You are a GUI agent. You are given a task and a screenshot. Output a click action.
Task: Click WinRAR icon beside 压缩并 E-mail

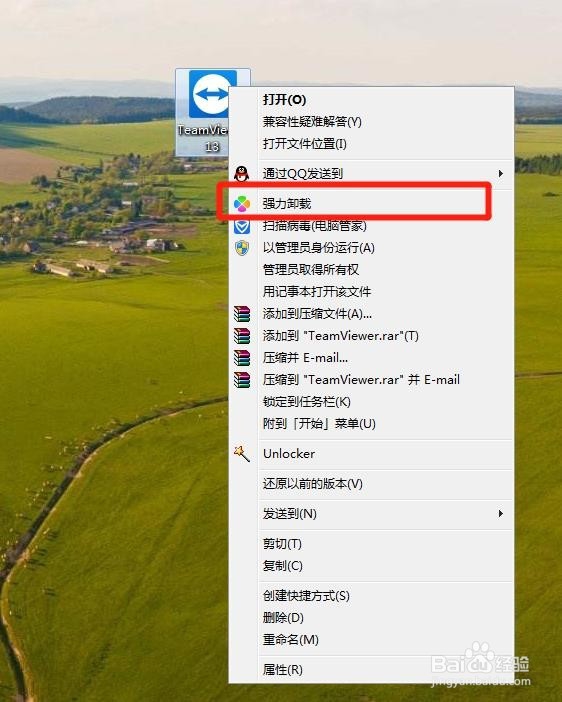point(242,358)
